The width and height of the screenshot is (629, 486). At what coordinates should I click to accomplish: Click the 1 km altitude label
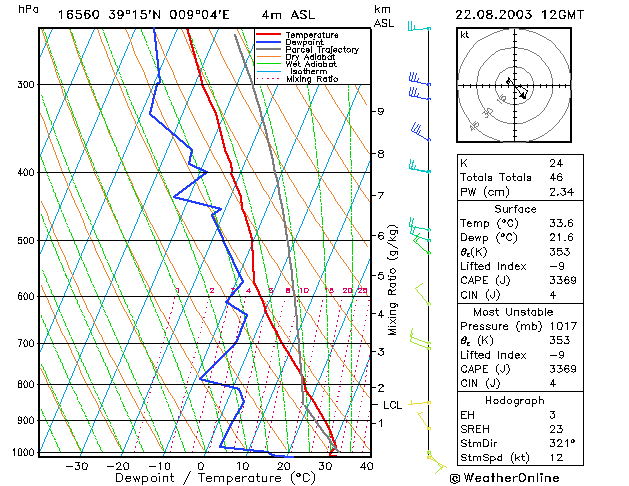tap(381, 423)
